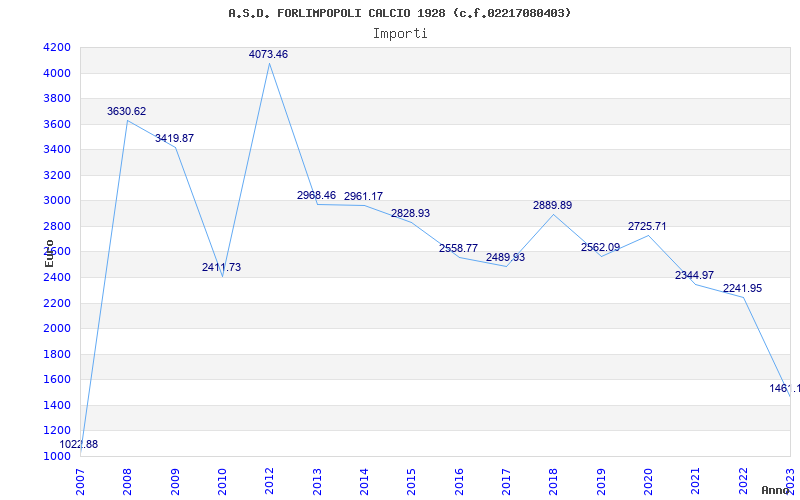Select the 2968.46 data label
Image resolution: width=800 pixels, height=500 pixels.
click(316, 195)
